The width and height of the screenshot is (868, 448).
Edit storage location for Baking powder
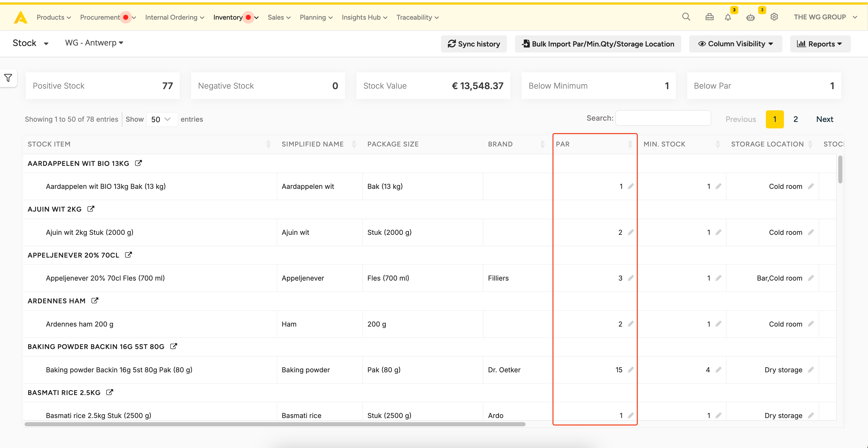(x=811, y=369)
